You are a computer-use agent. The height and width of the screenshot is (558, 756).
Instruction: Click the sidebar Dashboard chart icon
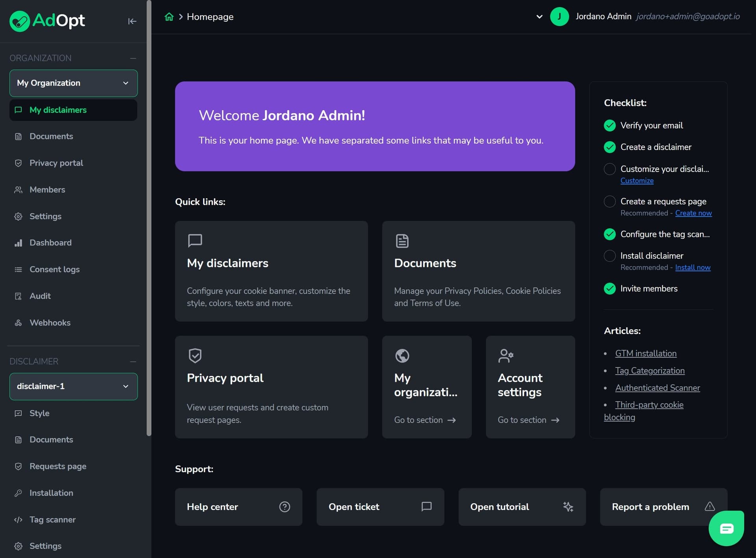18,243
